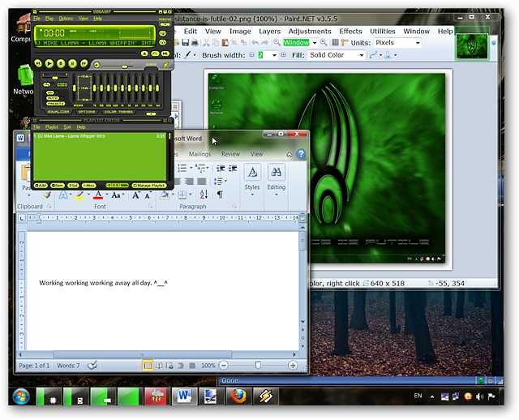Click Paint.NET zoom in magnifier icon
Viewport: 519px width, 420px height.
(x=324, y=43)
